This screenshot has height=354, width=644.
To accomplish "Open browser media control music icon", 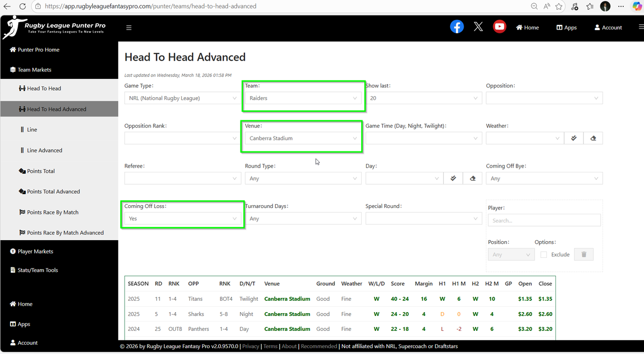I will [575, 6].
